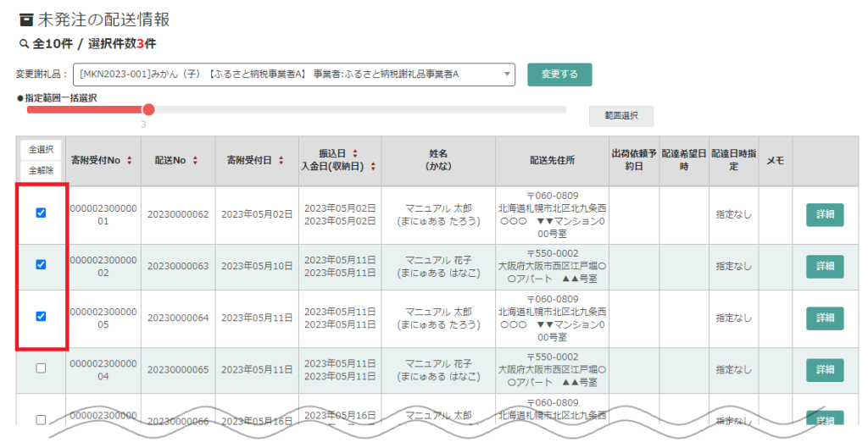
Task: Open the 変更謝礼品 dropdown list
Action: pyautogui.click(x=294, y=75)
